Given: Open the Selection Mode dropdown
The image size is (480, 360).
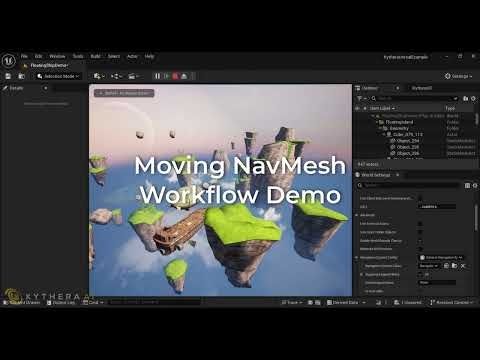Looking at the screenshot, I should click(x=59, y=76).
